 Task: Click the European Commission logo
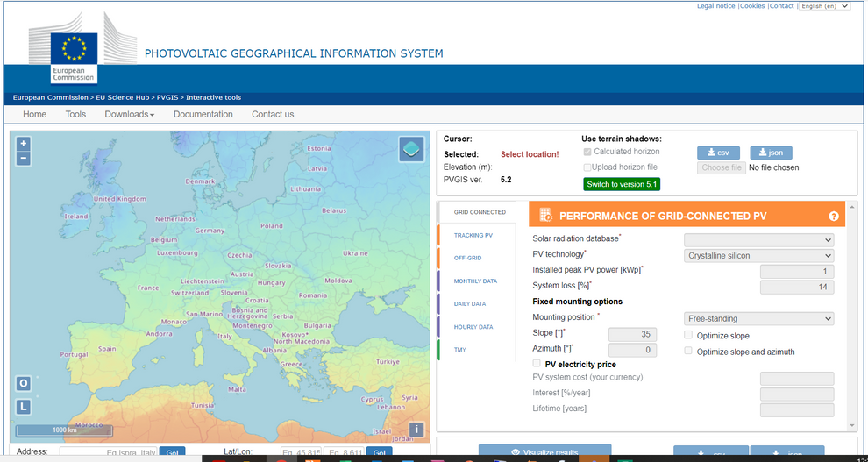pyautogui.click(x=75, y=58)
